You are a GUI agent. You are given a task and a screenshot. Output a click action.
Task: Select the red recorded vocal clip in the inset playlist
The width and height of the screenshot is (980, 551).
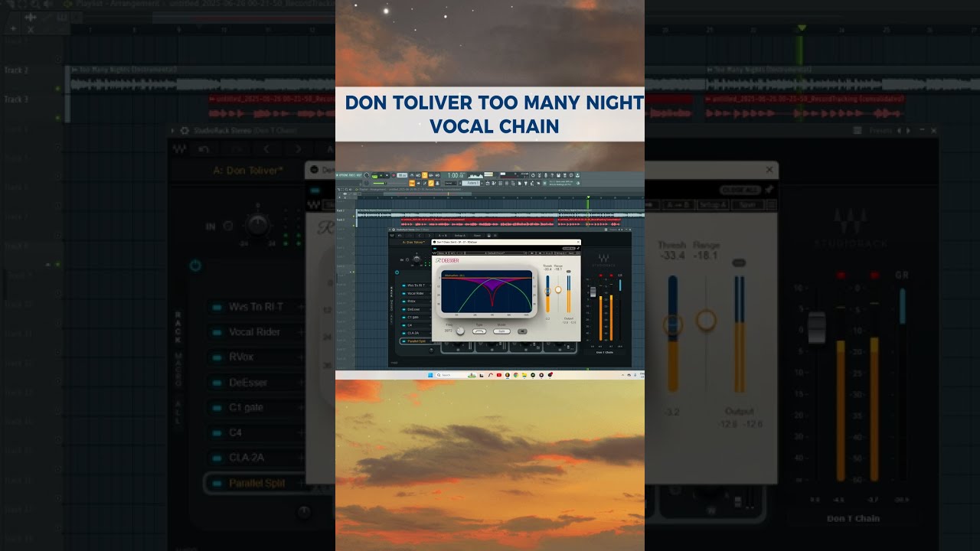[478, 222]
